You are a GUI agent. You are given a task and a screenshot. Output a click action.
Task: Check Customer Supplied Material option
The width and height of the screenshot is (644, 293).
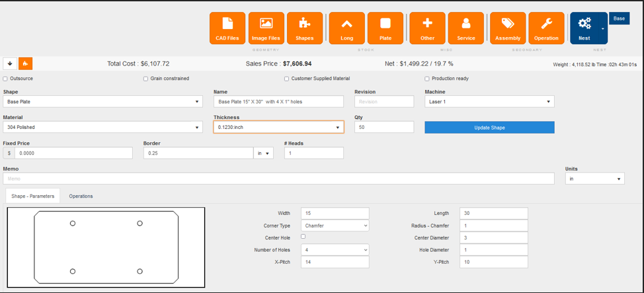click(x=287, y=79)
